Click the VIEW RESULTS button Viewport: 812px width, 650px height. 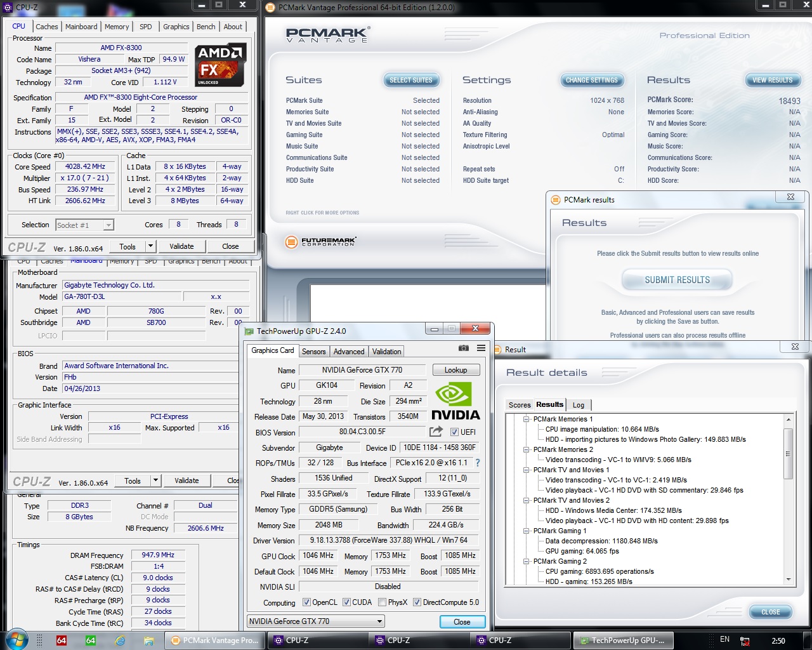coord(772,80)
